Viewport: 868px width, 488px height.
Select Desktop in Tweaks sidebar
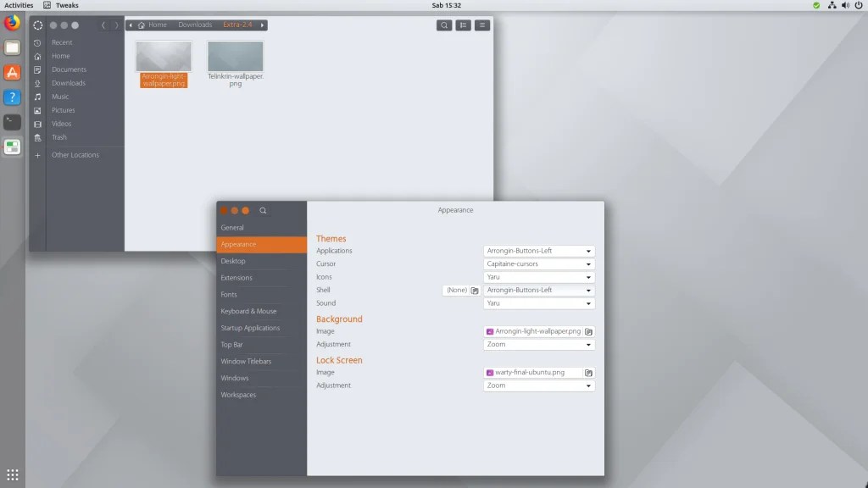click(x=261, y=261)
